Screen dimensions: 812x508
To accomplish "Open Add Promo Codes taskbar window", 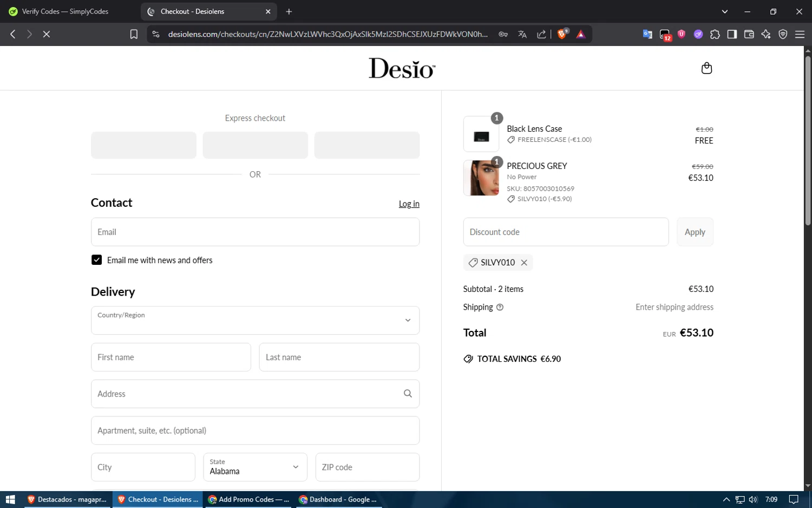I will tap(248, 499).
